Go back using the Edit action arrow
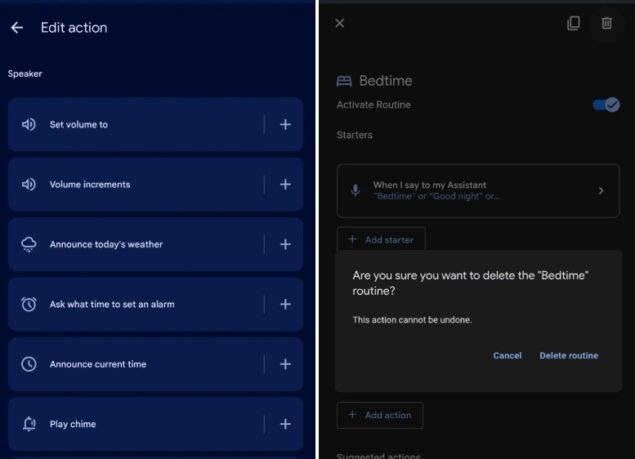The height and width of the screenshot is (459, 635). [17, 28]
